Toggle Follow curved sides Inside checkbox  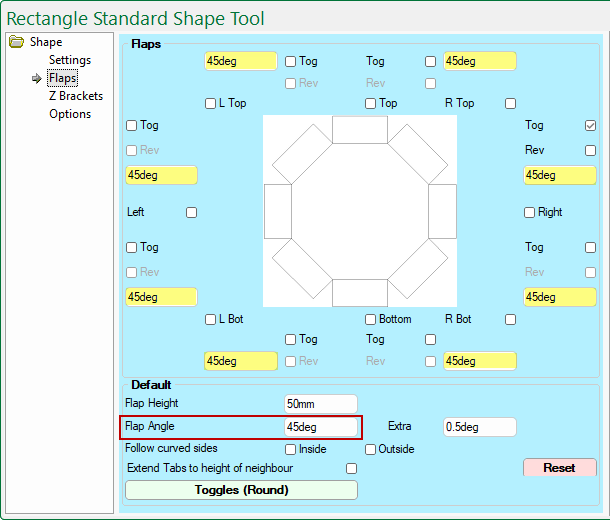tap(291, 449)
